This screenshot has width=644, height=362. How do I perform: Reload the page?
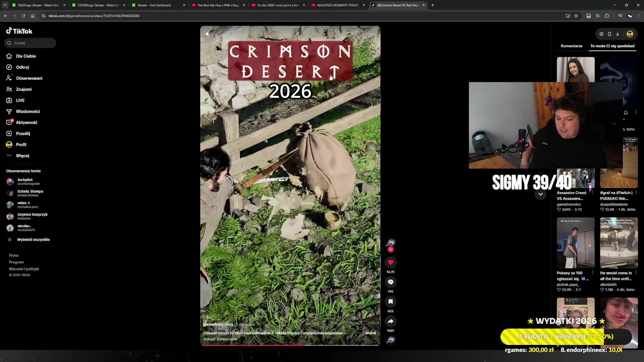point(23,16)
